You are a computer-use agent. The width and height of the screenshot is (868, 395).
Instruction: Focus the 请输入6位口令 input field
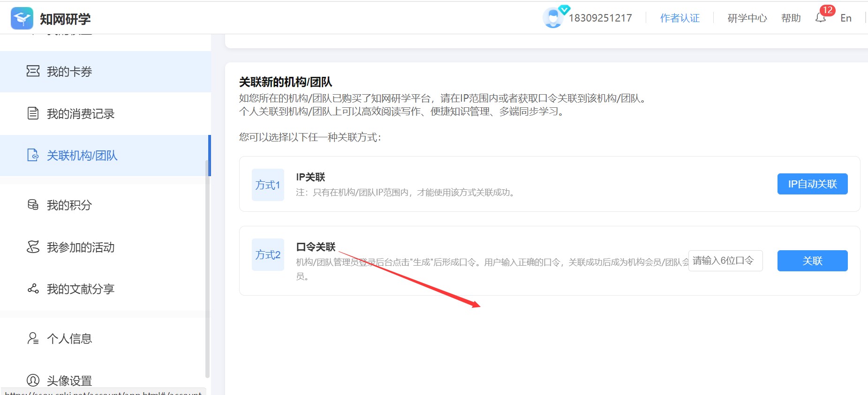725,261
